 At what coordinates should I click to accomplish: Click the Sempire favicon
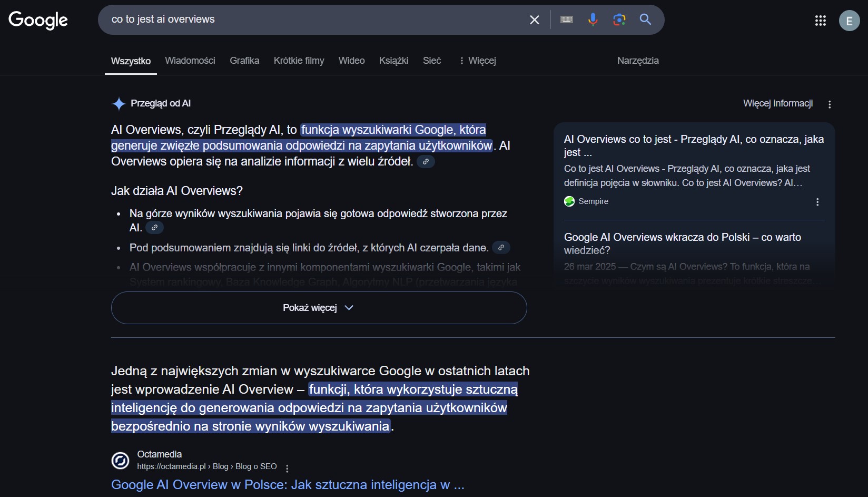pos(569,201)
